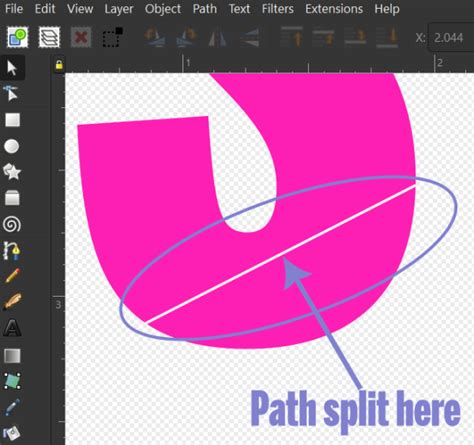Click the X coordinate input field
This screenshot has width=474, height=445.
tap(451, 37)
